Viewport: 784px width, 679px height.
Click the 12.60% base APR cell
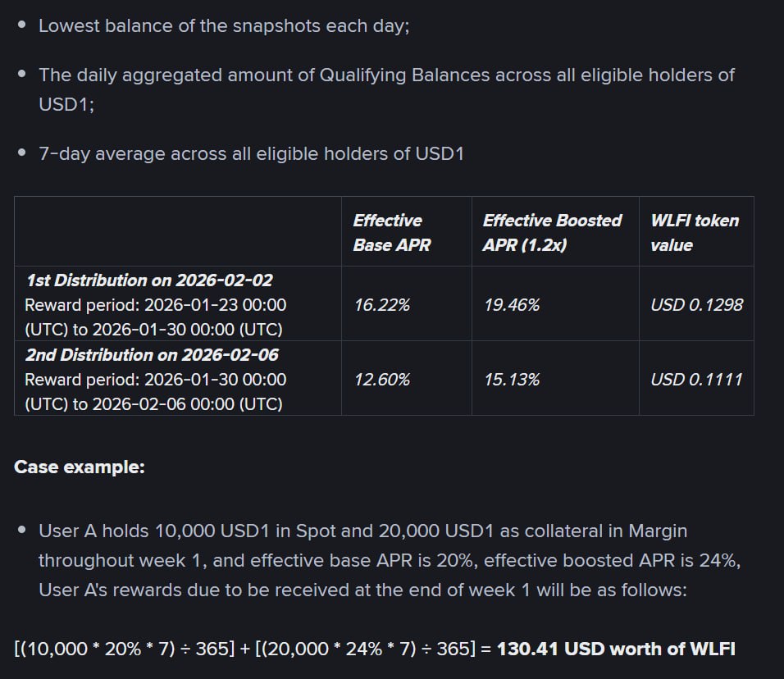(x=381, y=380)
